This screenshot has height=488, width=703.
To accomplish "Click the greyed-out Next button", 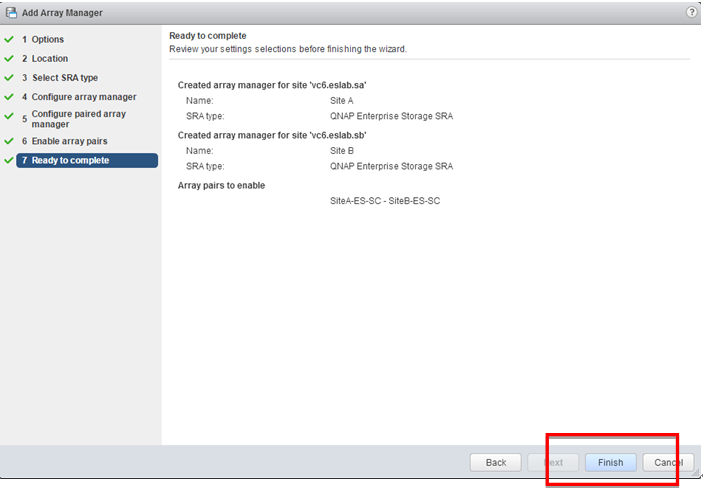I will (553, 462).
